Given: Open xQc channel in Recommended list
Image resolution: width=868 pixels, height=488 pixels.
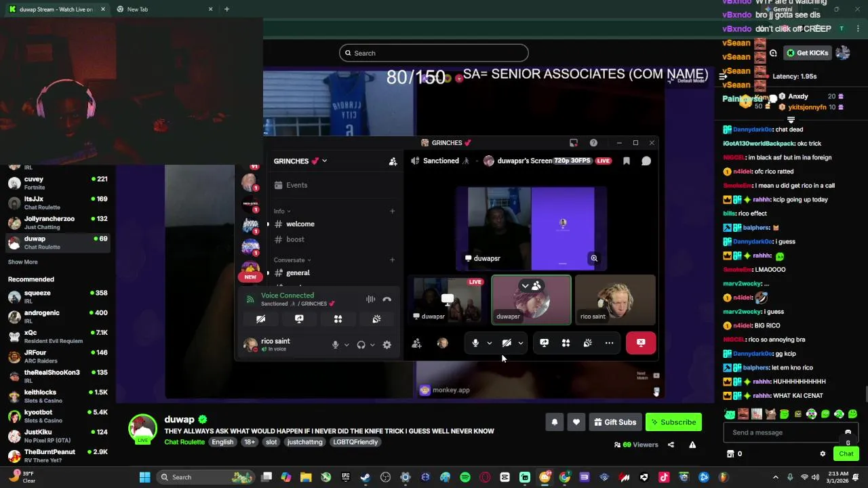Looking at the screenshot, I should 58,337.
